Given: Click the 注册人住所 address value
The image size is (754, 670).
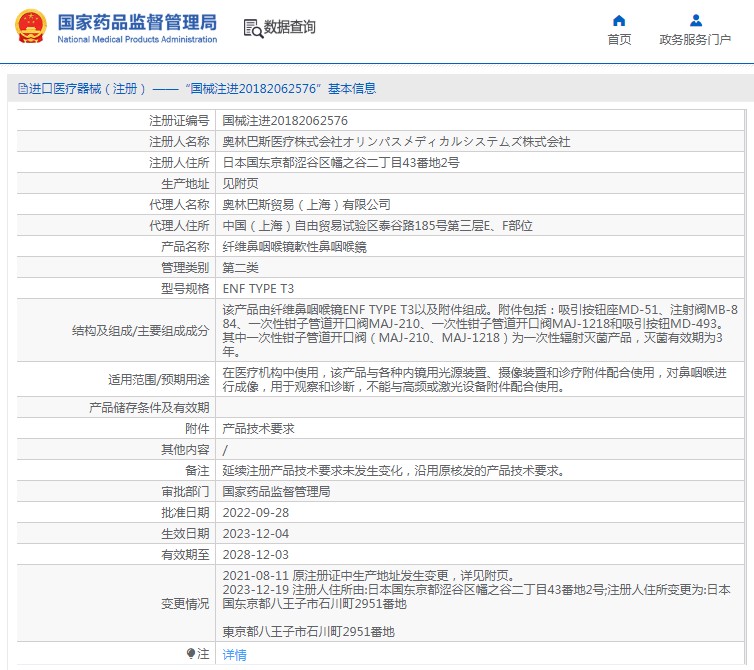Looking at the screenshot, I should click(x=340, y=163).
